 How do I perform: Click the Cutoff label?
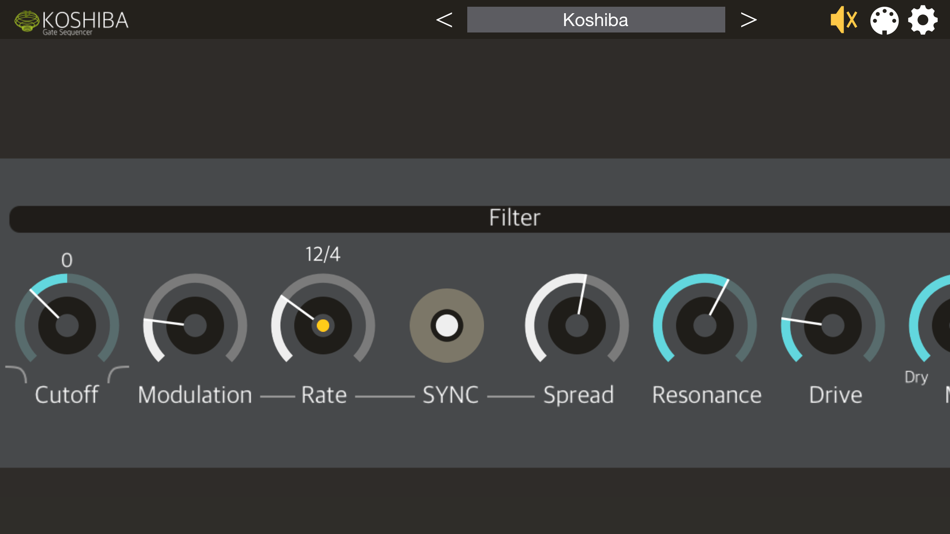67,395
